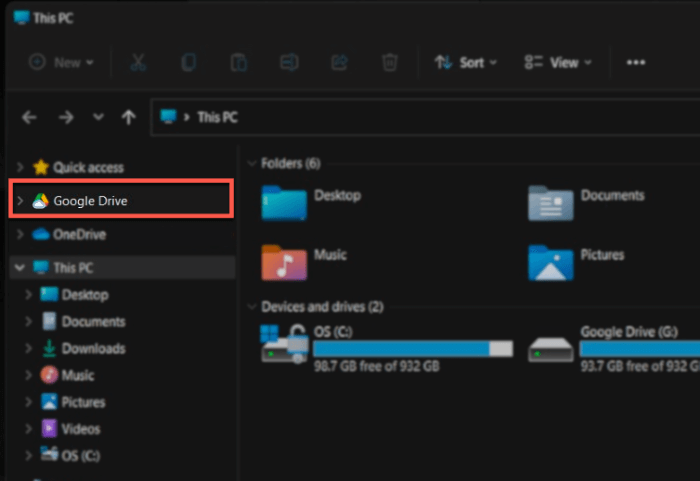Expand Desktop node in sidebar
Viewport: 700px width, 481px height.
tap(29, 295)
